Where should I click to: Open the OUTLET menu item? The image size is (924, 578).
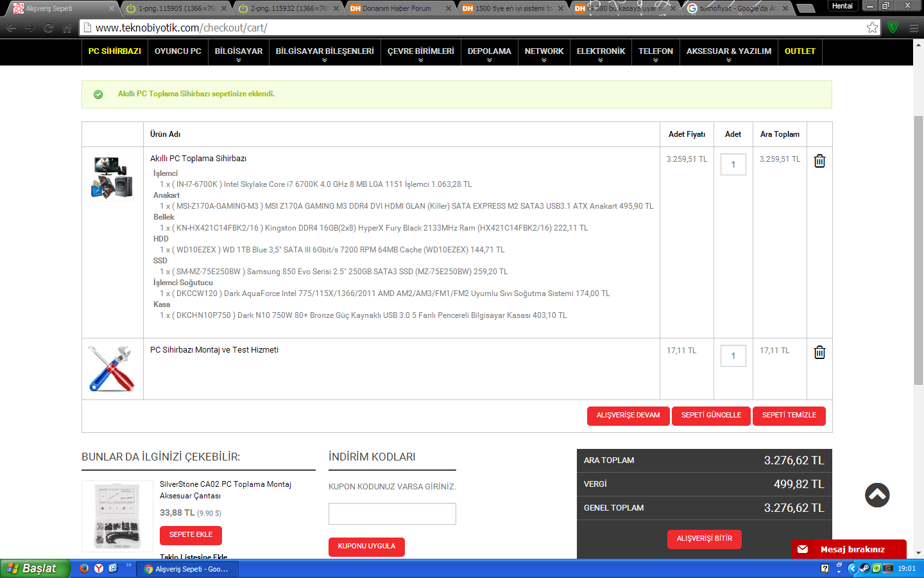(x=800, y=51)
